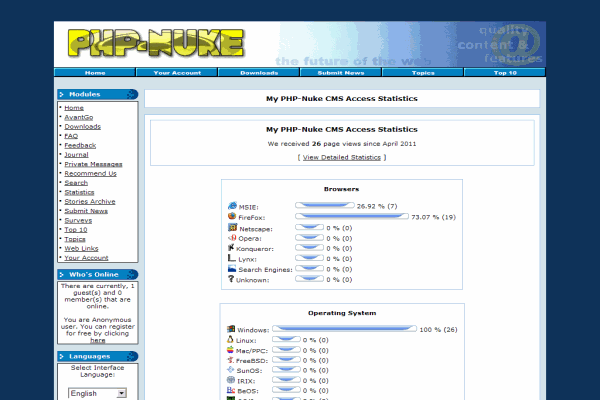Open the AvantGo module link
Viewport: 600px width, 400px height.
pos(78,117)
